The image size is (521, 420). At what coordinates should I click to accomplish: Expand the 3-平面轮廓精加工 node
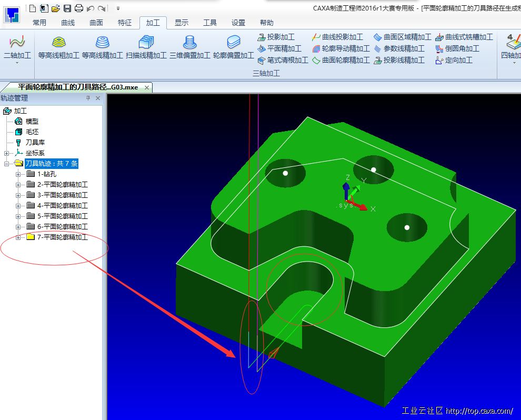tap(18, 195)
